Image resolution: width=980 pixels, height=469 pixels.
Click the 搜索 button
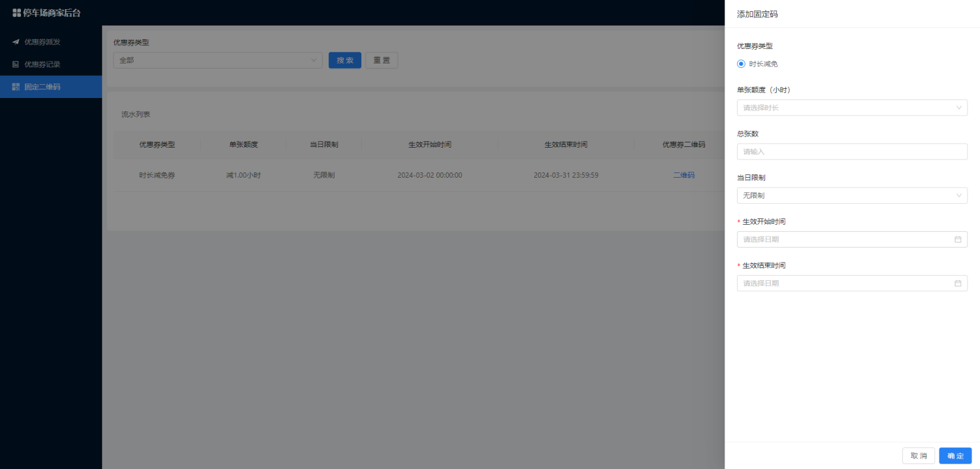click(345, 60)
